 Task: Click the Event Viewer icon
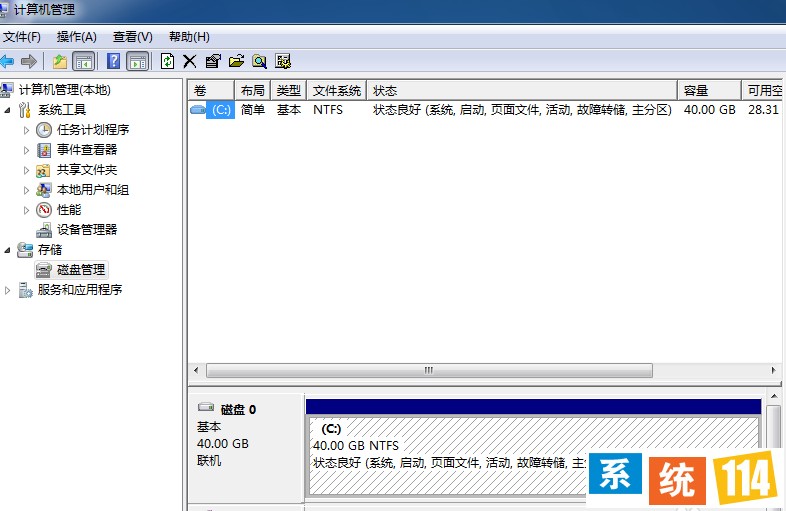[x=44, y=150]
